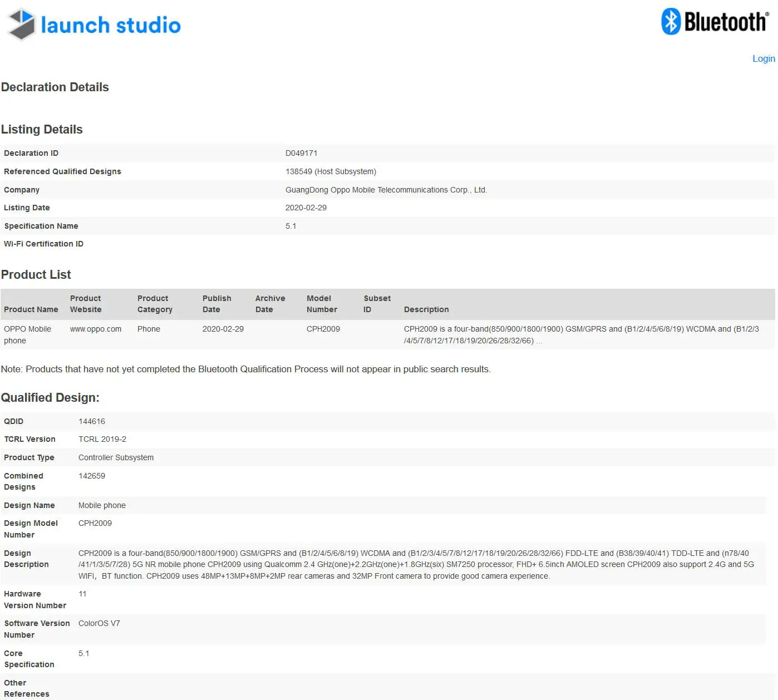This screenshot has height=700, width=778.
Task: Click Core Specification value 5.1
Action: point(84,653)
